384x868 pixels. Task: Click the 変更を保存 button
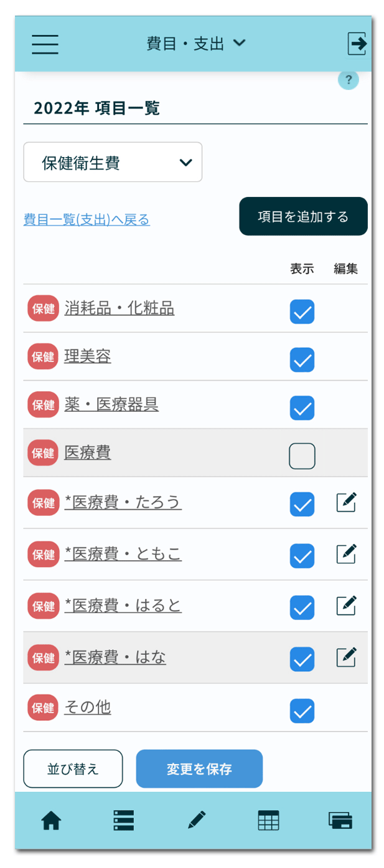[199, 769]
